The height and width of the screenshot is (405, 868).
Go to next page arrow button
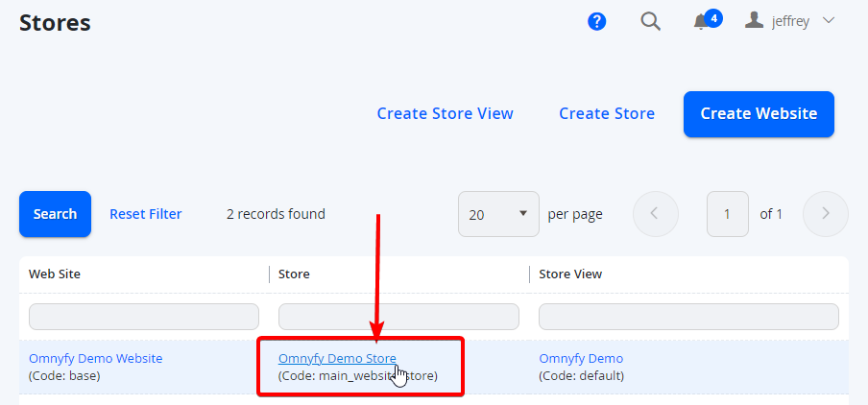826,214
